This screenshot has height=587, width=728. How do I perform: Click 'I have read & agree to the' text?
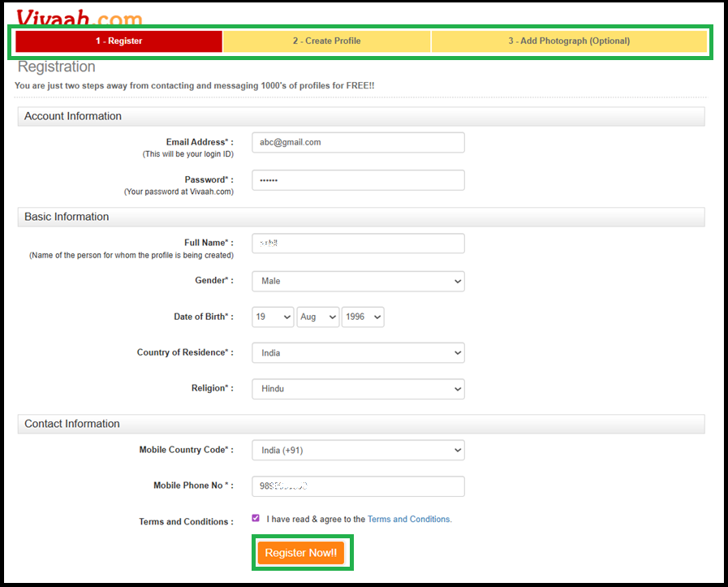317,519
